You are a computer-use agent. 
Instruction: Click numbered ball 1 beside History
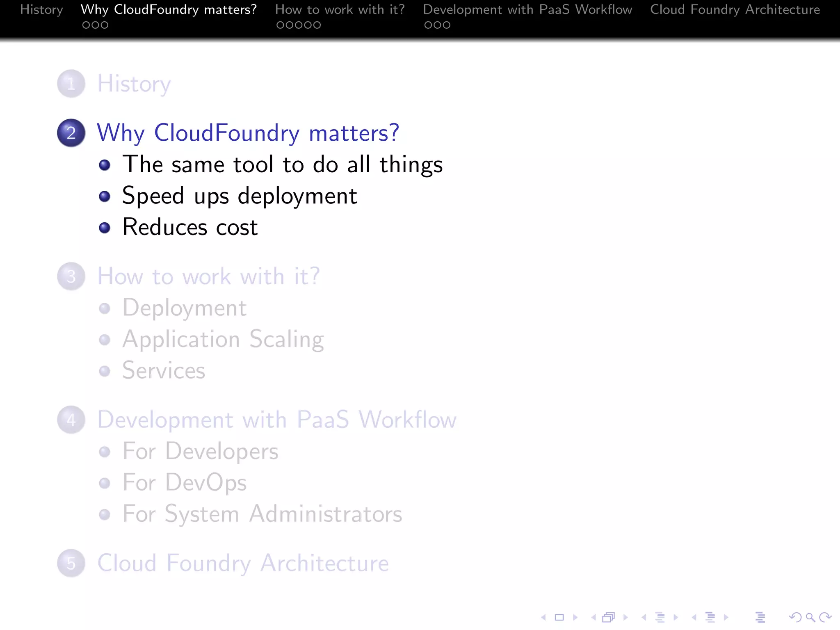pos(71,84)
